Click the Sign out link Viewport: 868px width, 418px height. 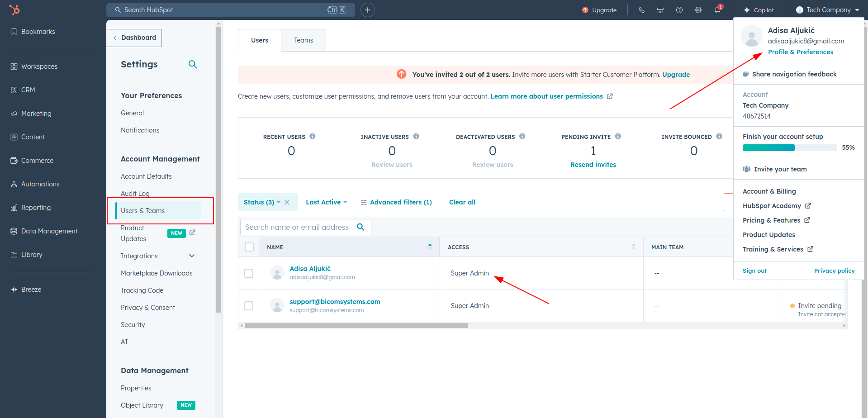[x=754, y=271]
